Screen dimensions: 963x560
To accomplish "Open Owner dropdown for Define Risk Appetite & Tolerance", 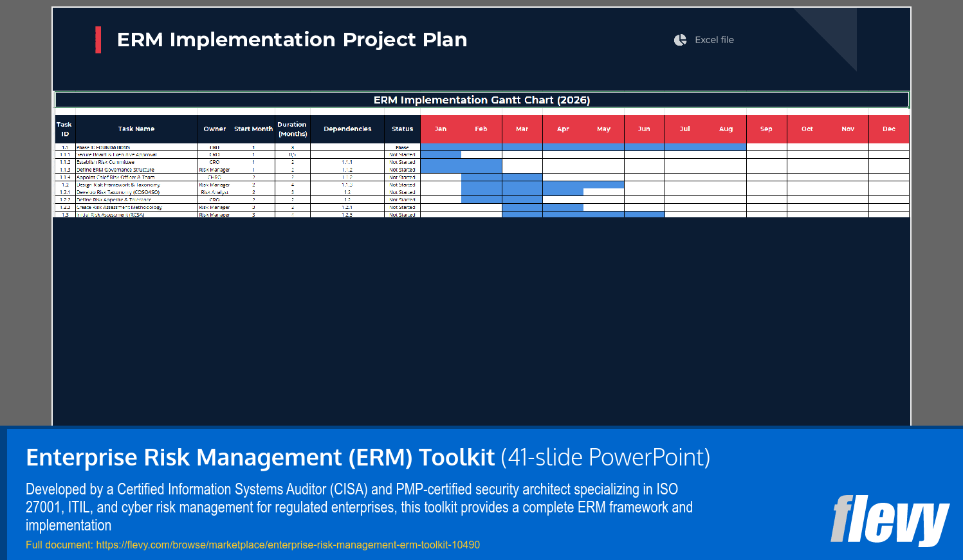I will pos(215,200).
